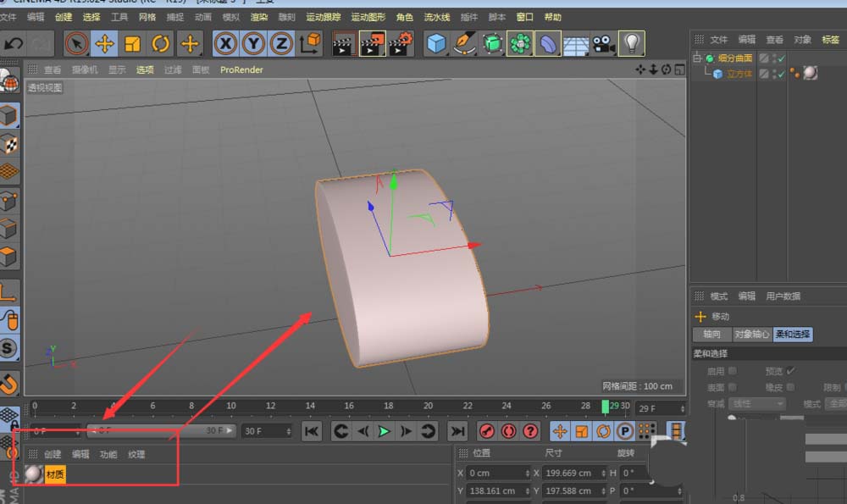Disable the 细分曲面 green checkmark toggle
Image resolution: width=847 pixels, height=504 pixels.
tap(779, 60)
